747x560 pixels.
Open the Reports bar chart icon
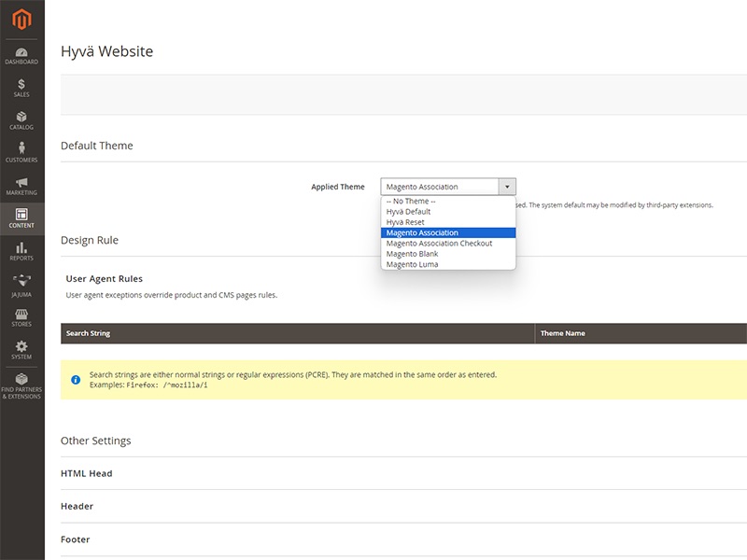(x=21, y=252)
